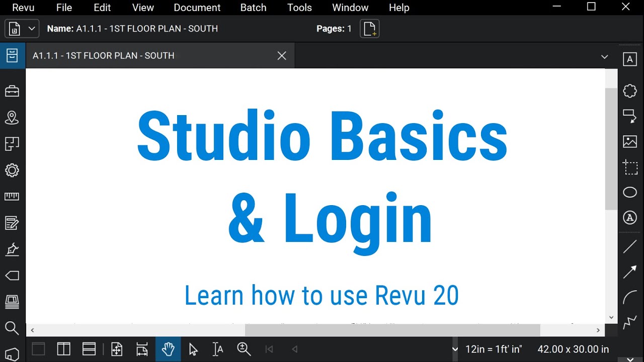Click the '42.00 x 30.00 in' page size

tap(573, 349)
